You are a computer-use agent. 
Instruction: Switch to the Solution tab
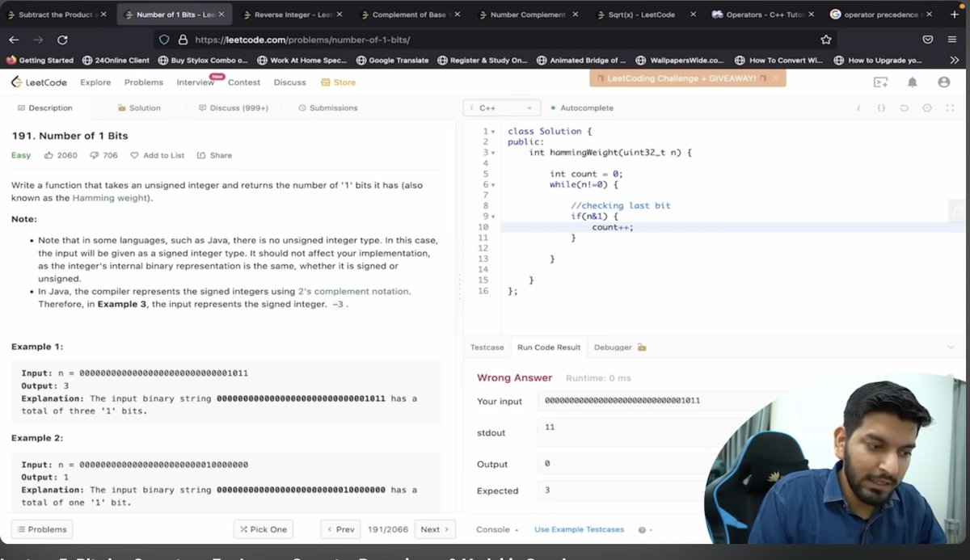[139, 107]
